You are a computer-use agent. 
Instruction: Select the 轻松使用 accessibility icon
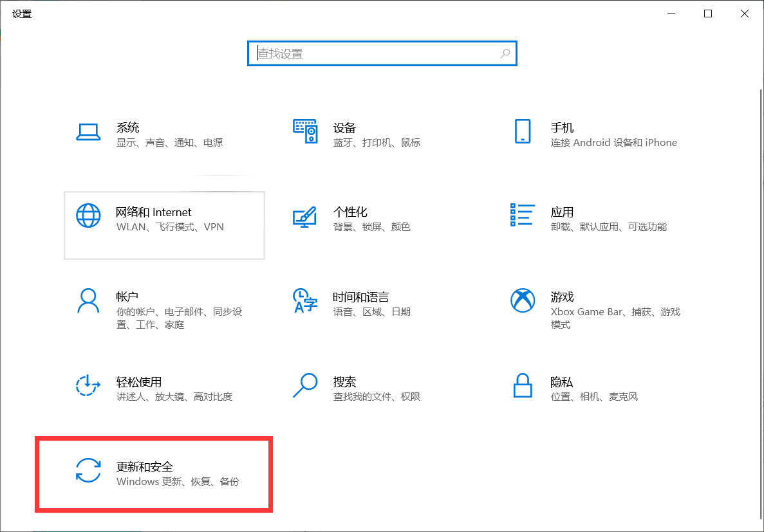[88, 385]
